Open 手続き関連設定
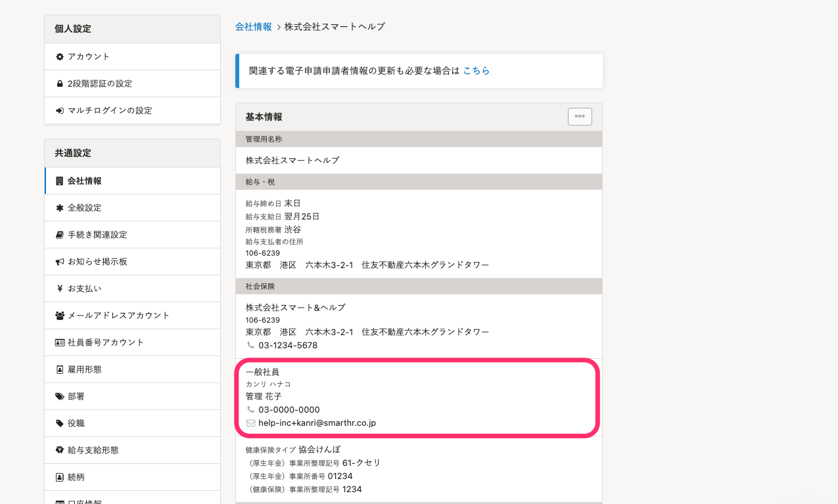The width and height of the screenshot is (838, 504). tap(132, 235)
